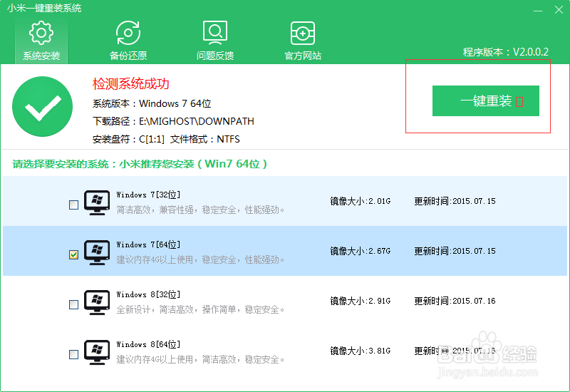Select the Windows 7[64位] title text
The image size is (570, 392).
point(148,244)
